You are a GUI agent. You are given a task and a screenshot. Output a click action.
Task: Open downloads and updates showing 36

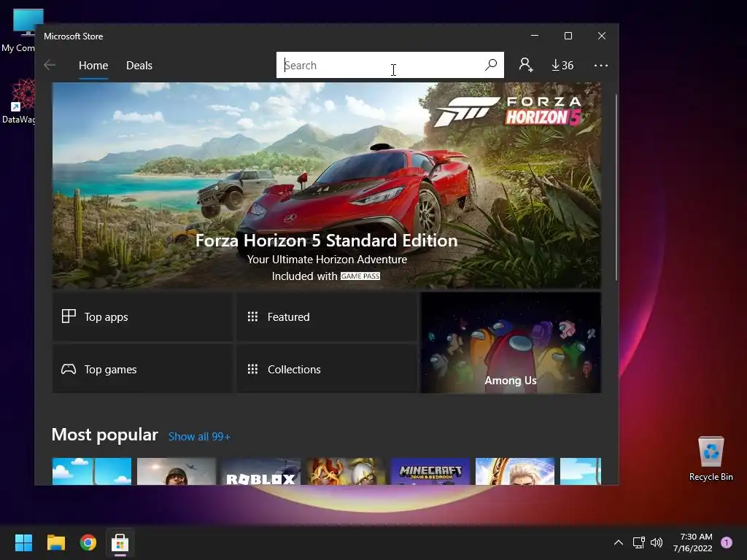562,65
